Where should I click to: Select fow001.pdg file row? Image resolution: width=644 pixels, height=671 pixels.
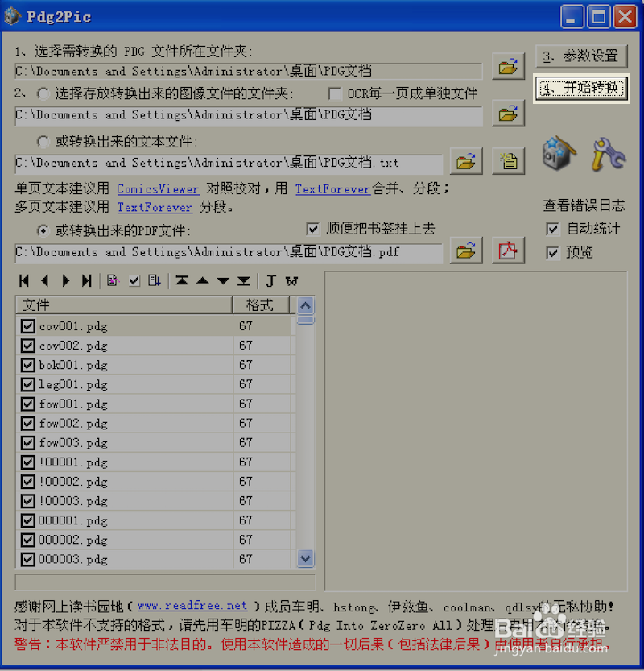(x=155, y=404)
